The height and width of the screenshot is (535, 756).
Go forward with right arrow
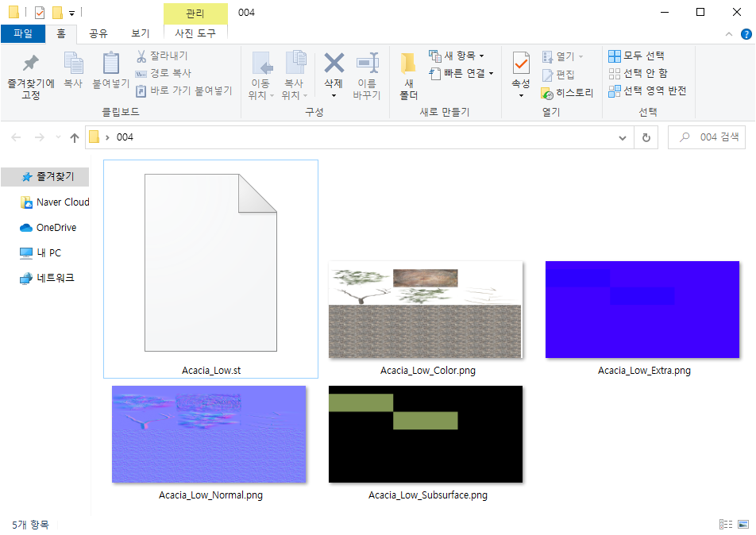point(40,138)
